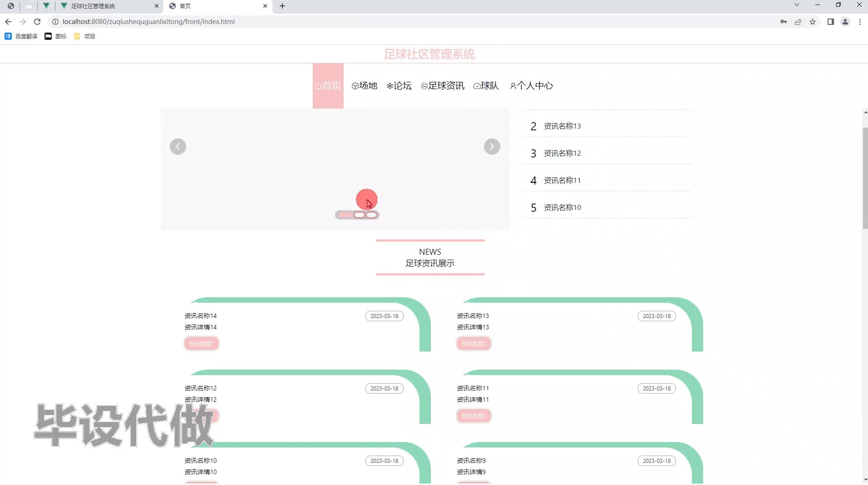This screenshot has width=868, height=485.
Task: Open the 资讯名称10 news card in the grid
Action: click(200, 461)
